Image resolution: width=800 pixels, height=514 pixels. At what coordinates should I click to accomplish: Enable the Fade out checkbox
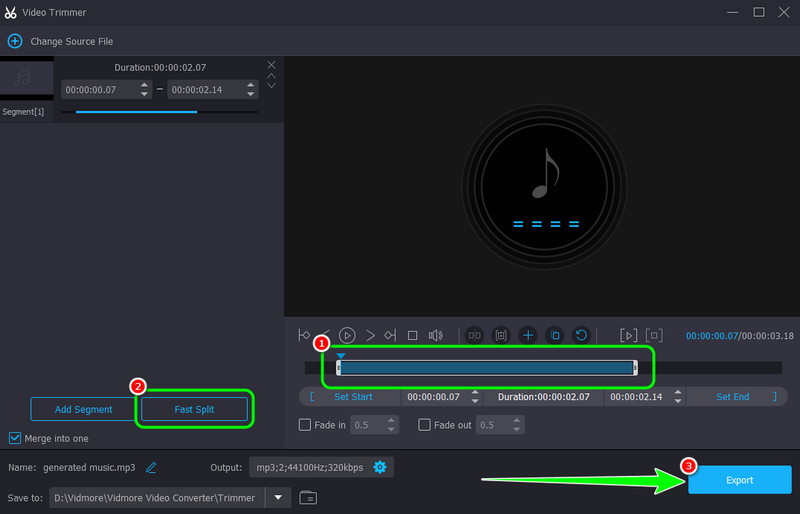click(x=425, y=425)
